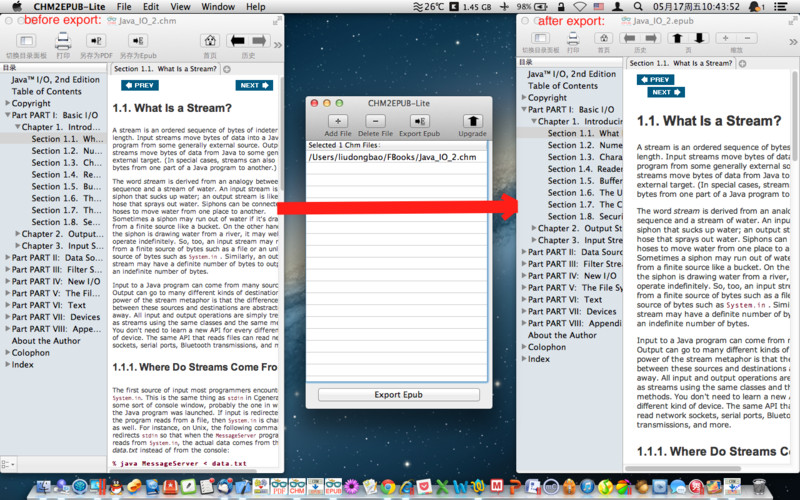
Task: Expand Part II Data Sources in chm tree
Action: (x=8, y=258)
